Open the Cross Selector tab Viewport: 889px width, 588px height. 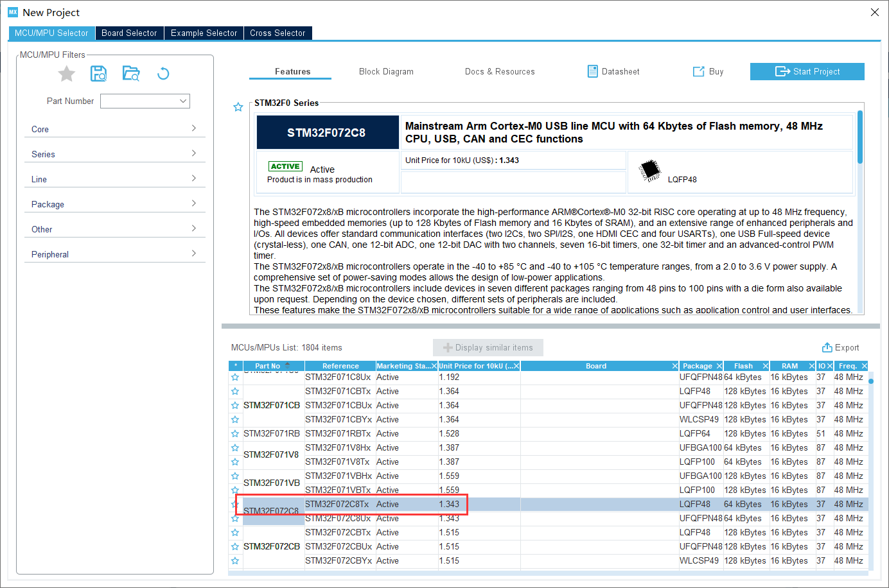pyautogui.click(x=277, y=33)
